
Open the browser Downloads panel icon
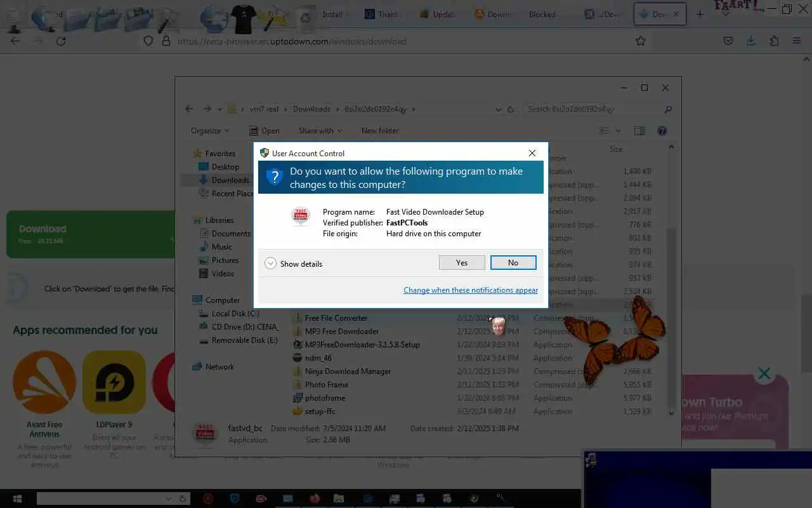tap(750, 41)
